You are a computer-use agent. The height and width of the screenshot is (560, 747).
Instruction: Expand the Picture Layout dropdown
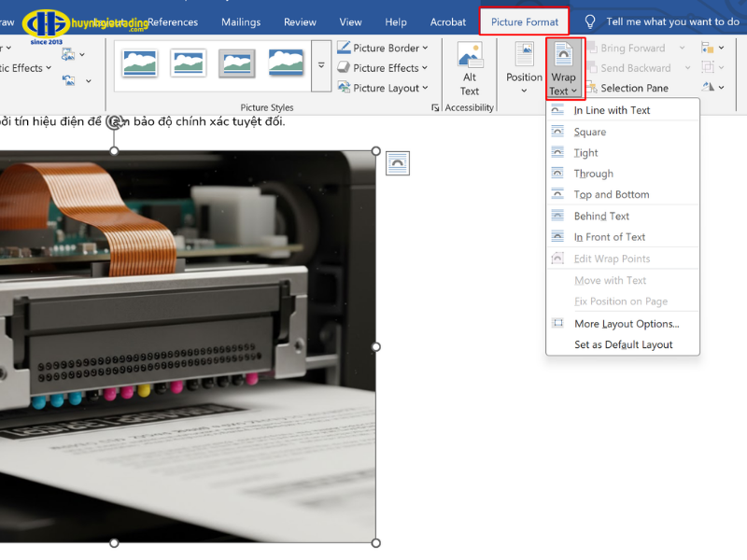point(383,89)
